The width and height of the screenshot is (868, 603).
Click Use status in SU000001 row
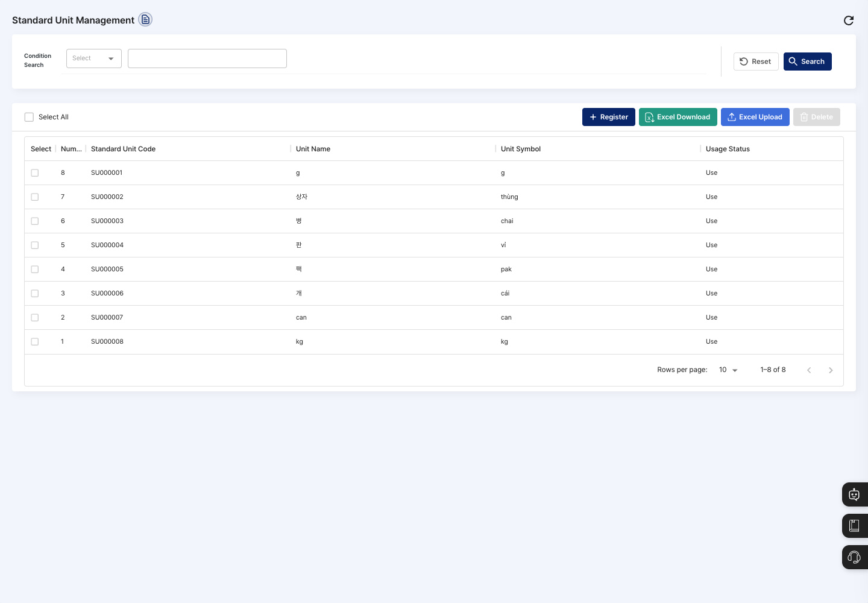coord(712,173)
